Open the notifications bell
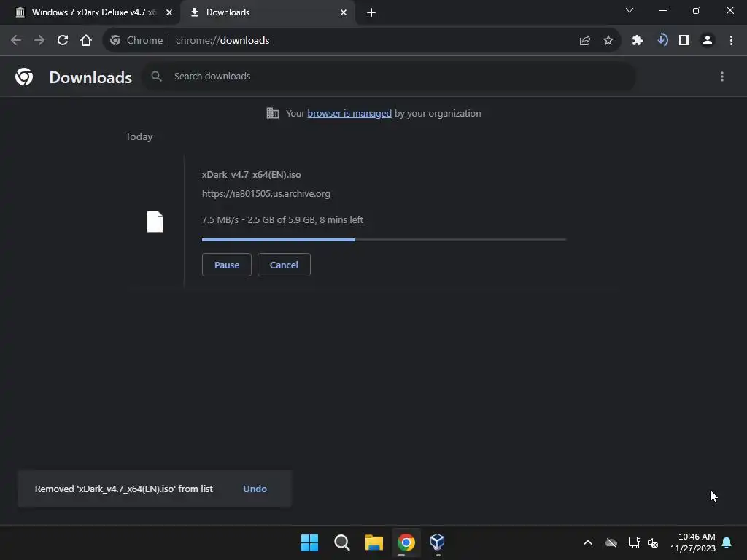Screen dimensions: 747x560 727,542
